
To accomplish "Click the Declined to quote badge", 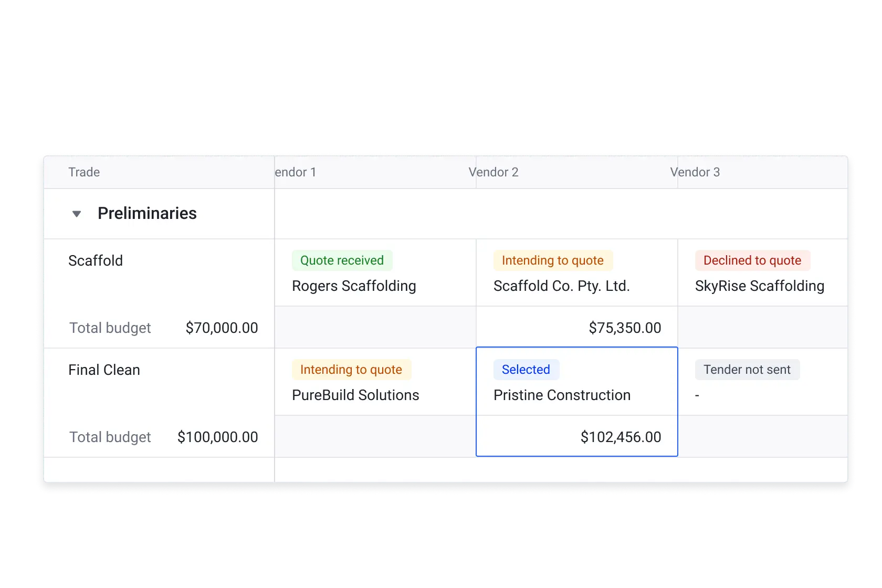I will point(752,260).
